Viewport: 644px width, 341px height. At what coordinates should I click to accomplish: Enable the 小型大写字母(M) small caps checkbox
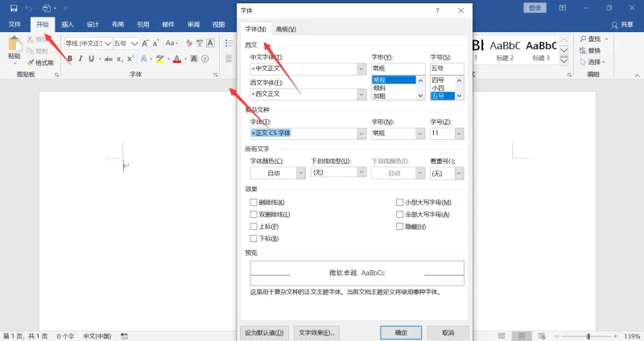point(399,203)
